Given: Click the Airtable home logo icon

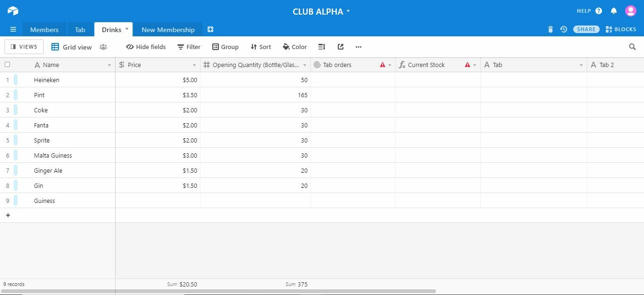Looking at the screenshot, I should 13,10.
